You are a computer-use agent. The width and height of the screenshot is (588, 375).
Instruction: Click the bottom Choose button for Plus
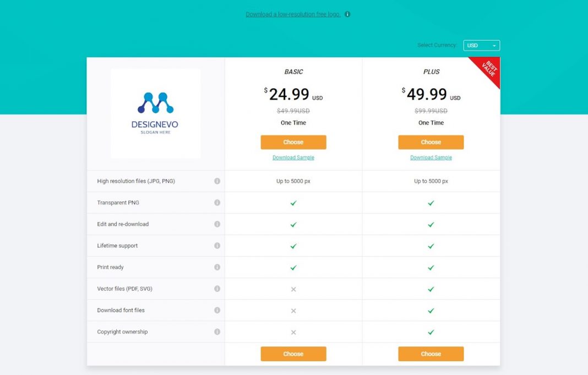coord(431,354)
